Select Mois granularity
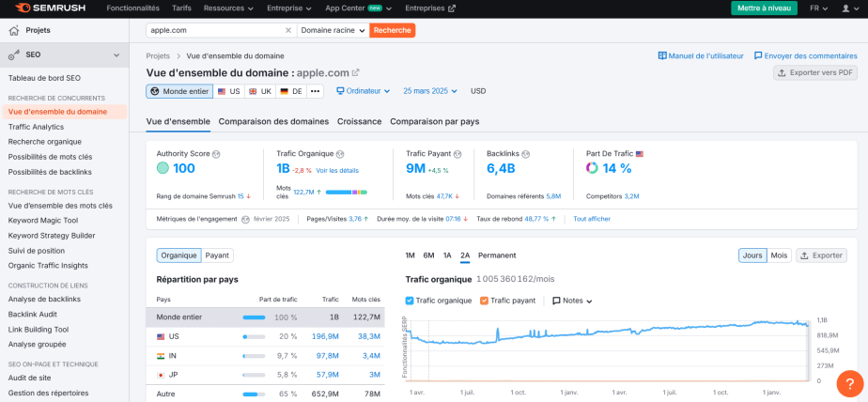This screenshot has height=402, width=868. pyautogui.click(x=780, y=255)
